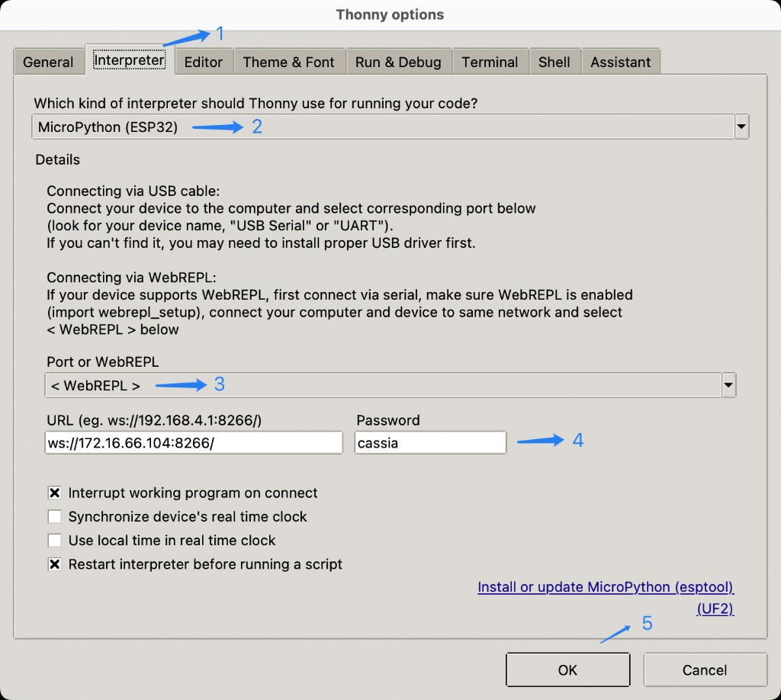Click the WebREPL URL input field
The height and width of the screenshot is (700, 781).
point(194,442)
